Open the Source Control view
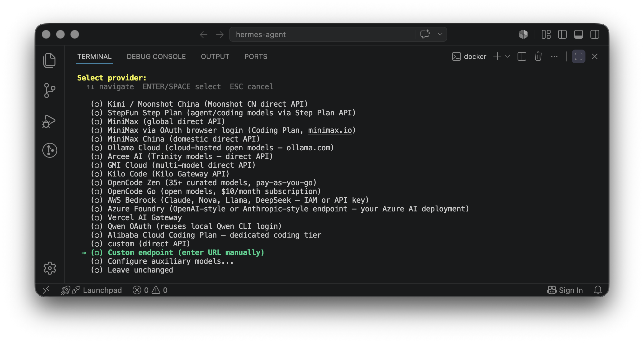 (x=50, y=90)
